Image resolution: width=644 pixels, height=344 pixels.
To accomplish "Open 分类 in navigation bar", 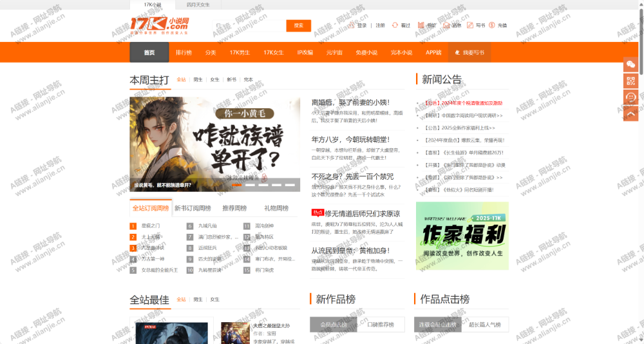I will [211, 52].
